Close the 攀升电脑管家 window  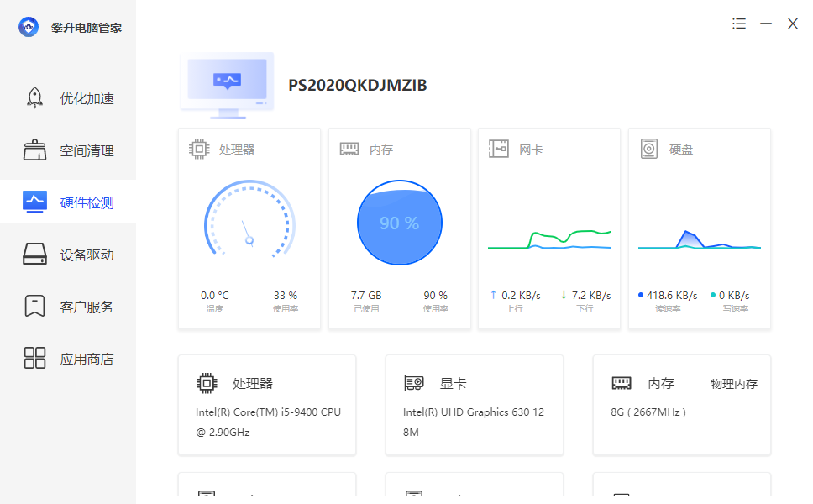[792, 24]
